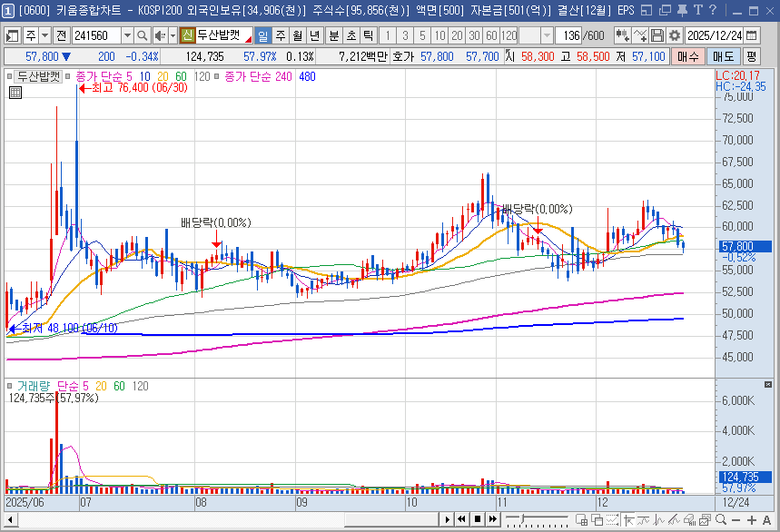Image resolution: width=780 pixels, height=532 pixels.
Task: Click the green 신 badge icon
Action: 187,35
